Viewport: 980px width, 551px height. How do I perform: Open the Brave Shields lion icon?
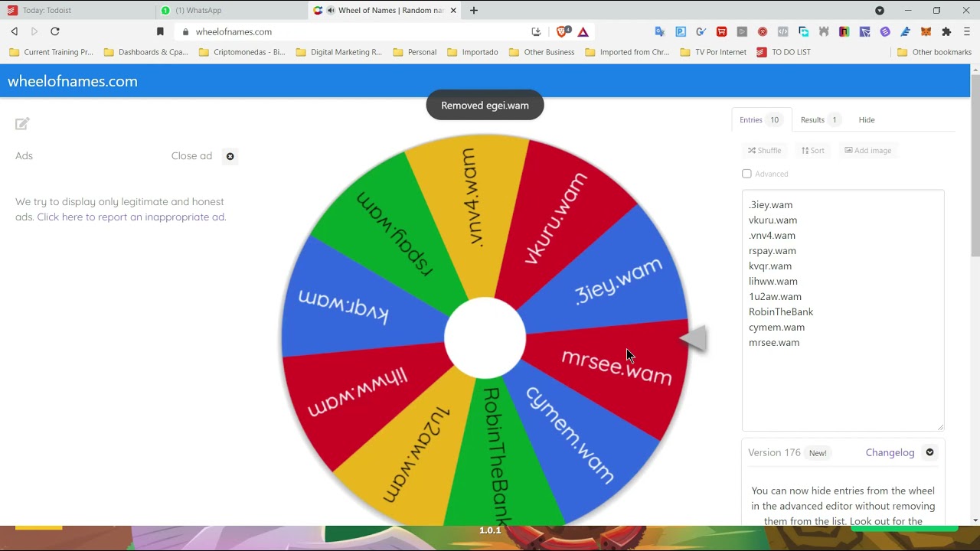pyautogui.click(x=563, y=31)
